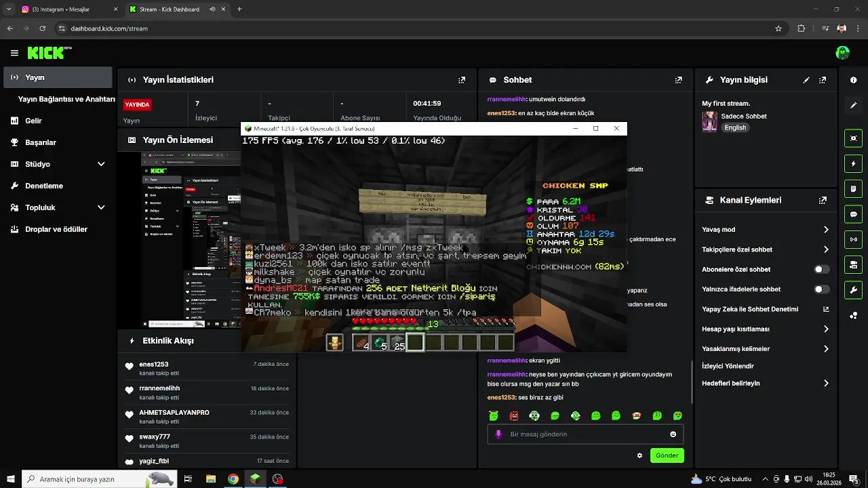Edit stream info via Yayın bilgisi pencil
The image size is (868, 488).
(x=806, y=80)
